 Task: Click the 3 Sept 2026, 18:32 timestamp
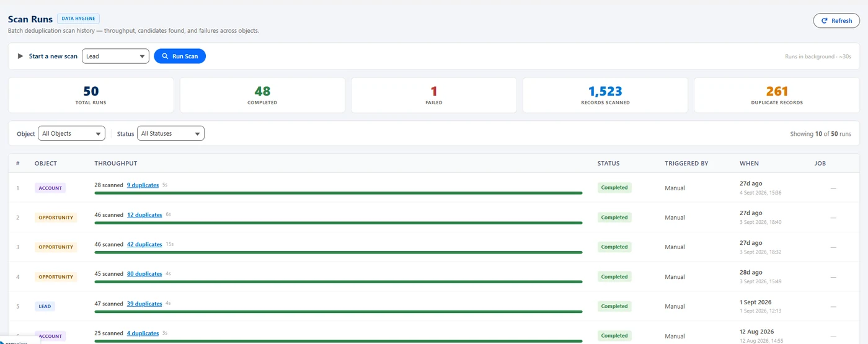760,252
